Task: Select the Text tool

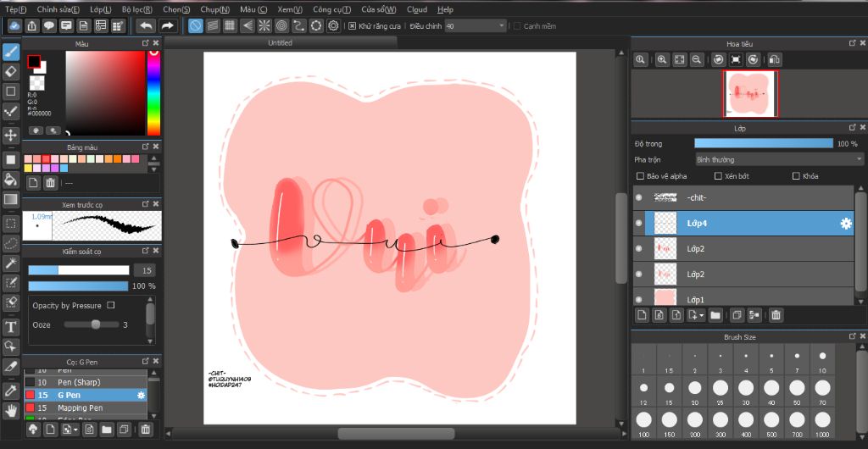Action: point(10,327)
